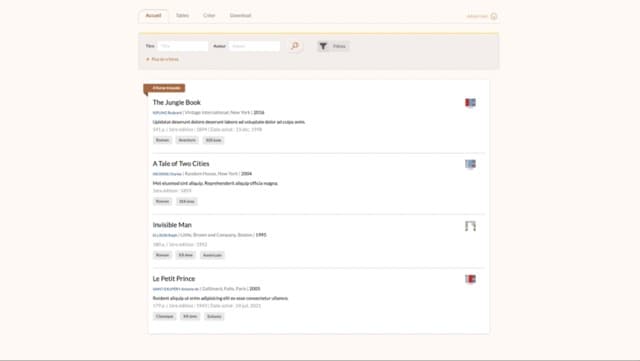Open A Tale of Two Cities title
Screen dimensions: 640x361
(x=181, y=164)
